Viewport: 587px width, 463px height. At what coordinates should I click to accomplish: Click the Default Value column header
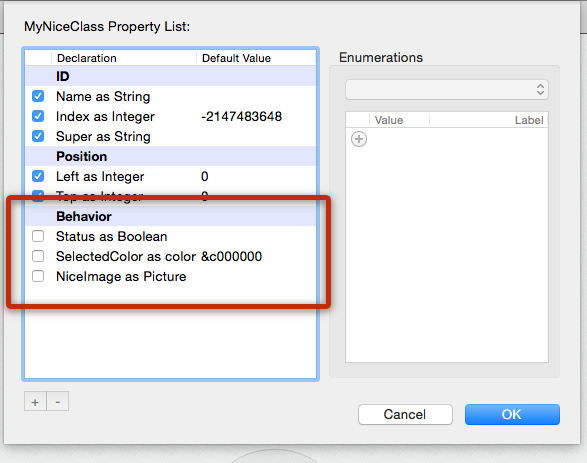[x=256, y=58]
